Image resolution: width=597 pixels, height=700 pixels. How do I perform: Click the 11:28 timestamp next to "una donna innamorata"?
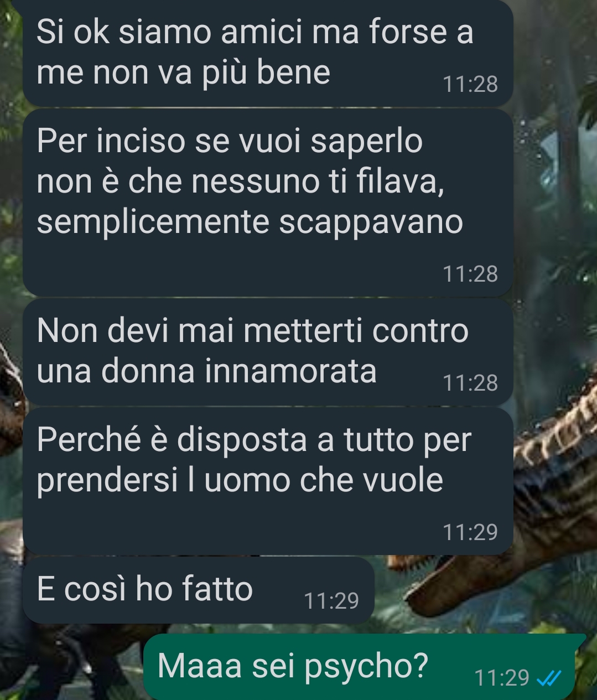pos(470,383)
